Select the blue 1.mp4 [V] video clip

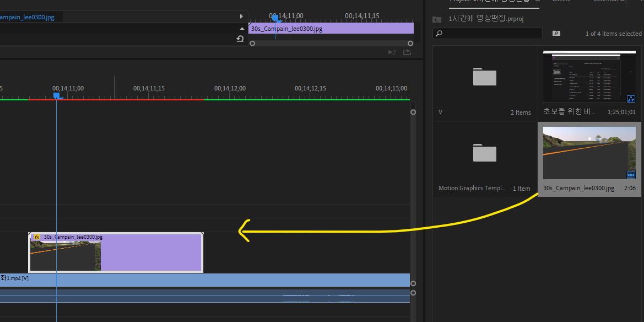[x=205, y=280]
